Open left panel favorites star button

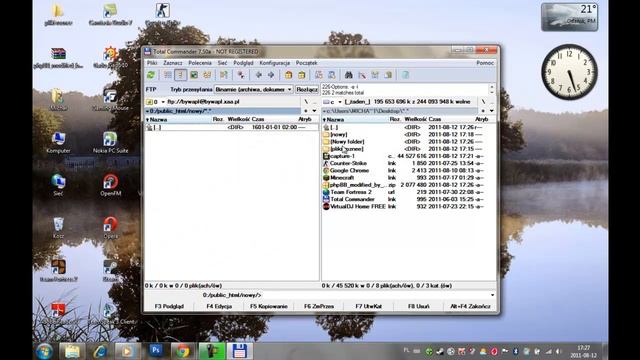(x=306, y=111)
